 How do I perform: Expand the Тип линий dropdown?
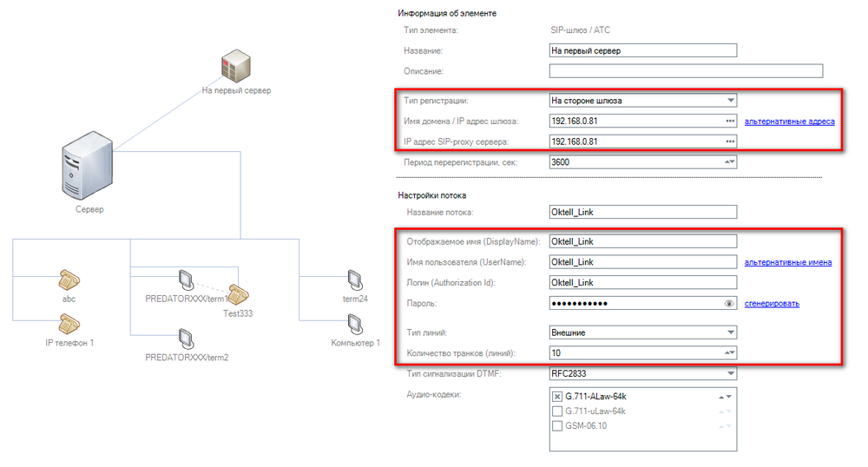[730, 332]
